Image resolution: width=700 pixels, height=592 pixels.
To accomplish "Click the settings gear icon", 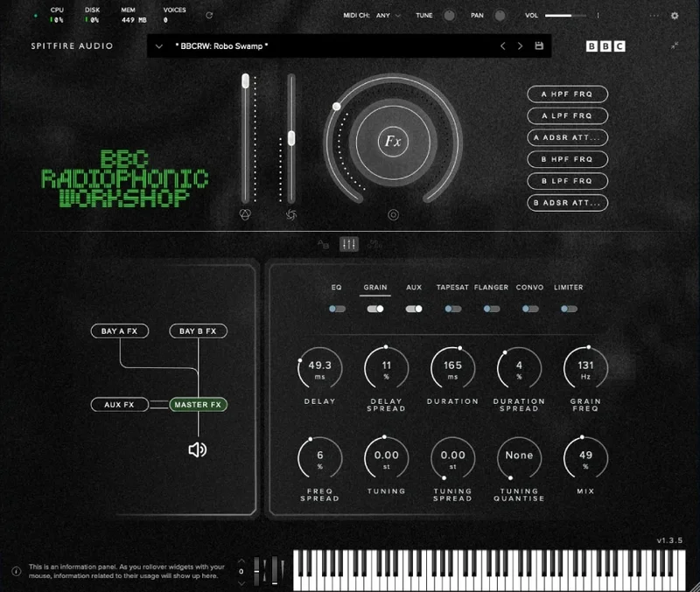I will tap(675, 16).
